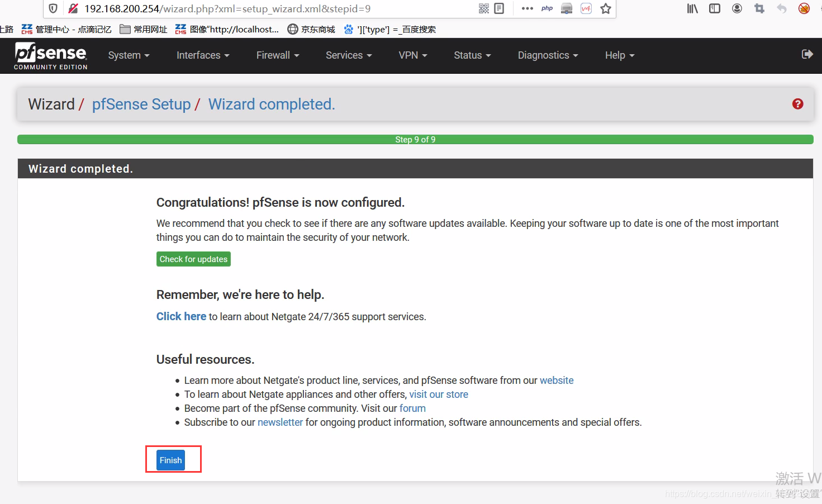Expand the Status menu
The width and height of the screenshot is (822, 504).
pyautogui.click(x=472, y=55)
